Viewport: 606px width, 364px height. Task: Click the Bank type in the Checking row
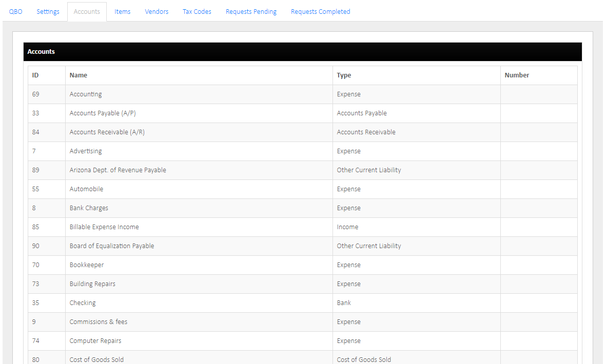coord(344,302)
